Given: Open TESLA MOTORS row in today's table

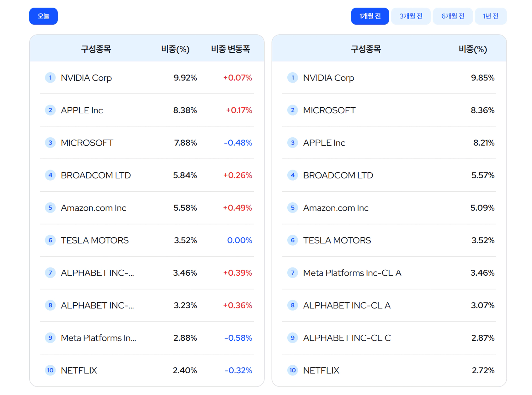Looking at the screenshot, I should pos(95,241).
